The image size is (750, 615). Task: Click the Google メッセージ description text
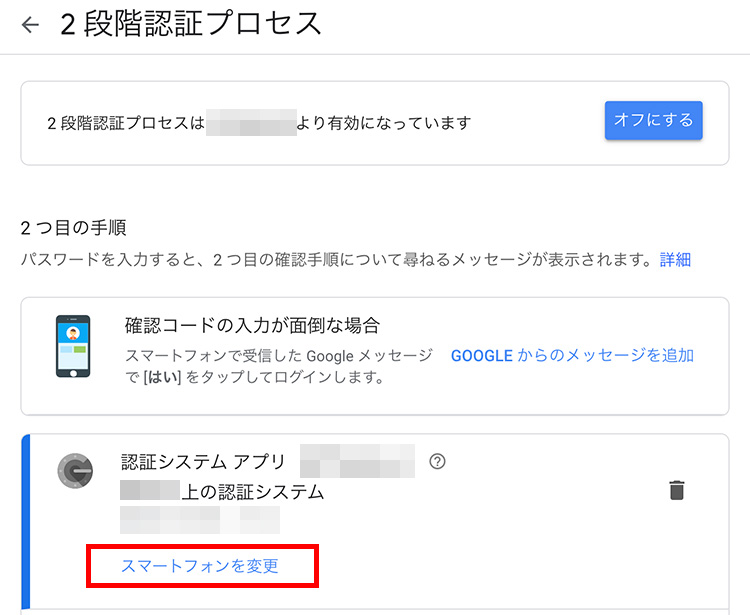279,367
